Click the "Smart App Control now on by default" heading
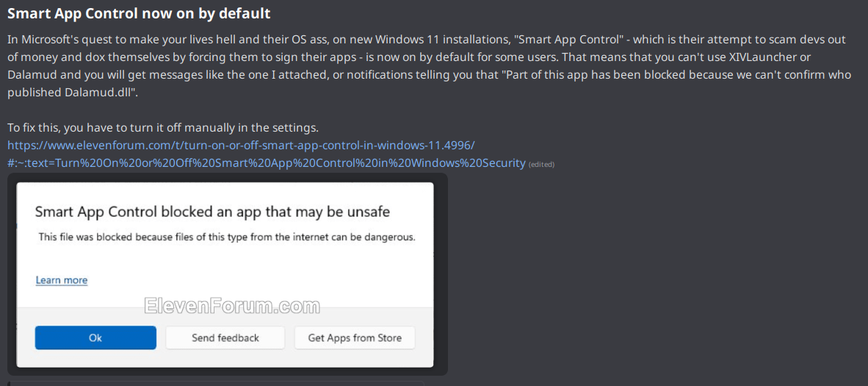This screenshot has height=386, width=868. pyautogui.click(x=139, y=14)
